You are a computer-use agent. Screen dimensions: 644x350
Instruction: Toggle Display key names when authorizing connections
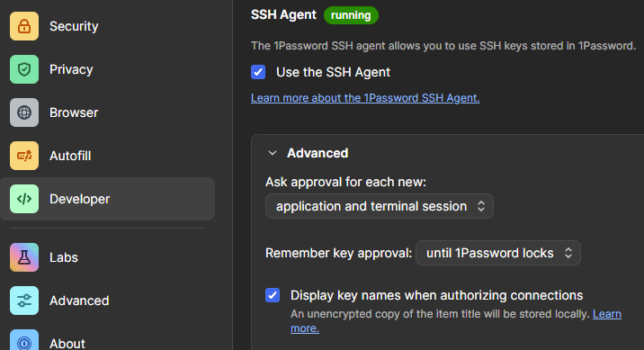273,295
